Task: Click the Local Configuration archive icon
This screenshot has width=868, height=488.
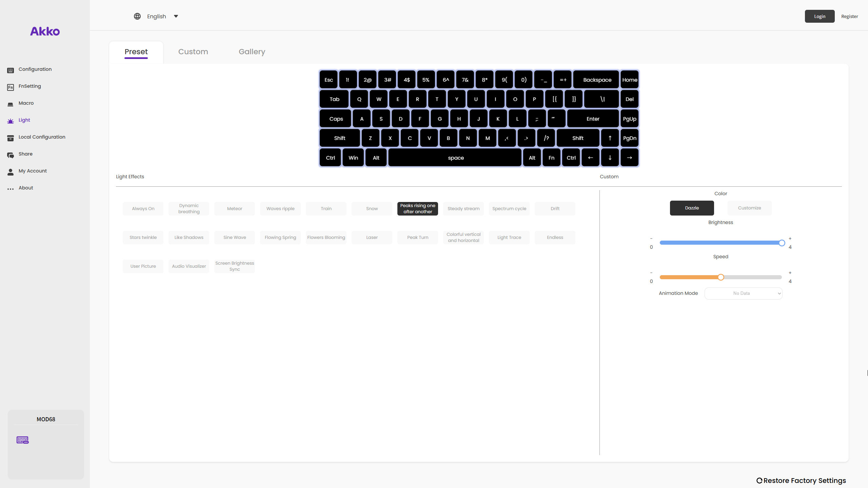Action: (11, 138)
